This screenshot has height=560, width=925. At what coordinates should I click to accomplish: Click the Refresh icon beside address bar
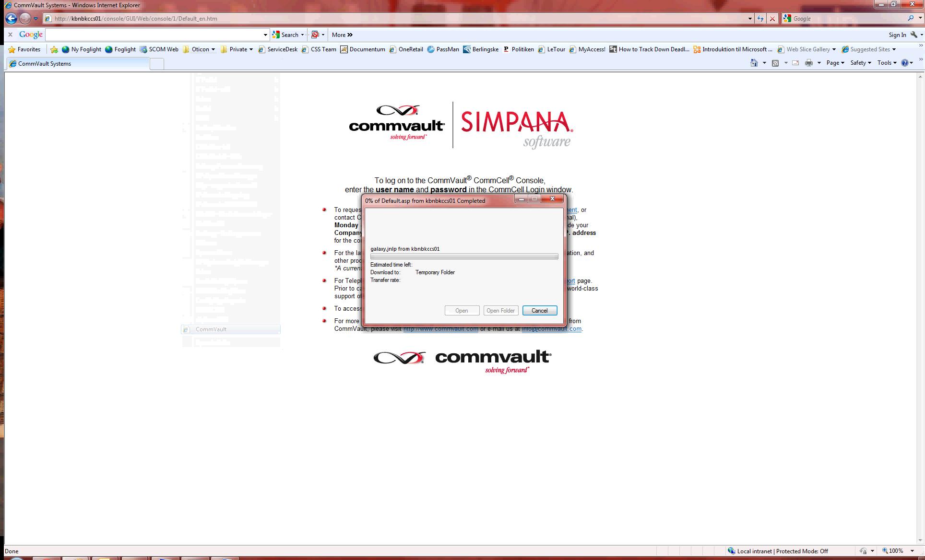[x=760, y=19]
